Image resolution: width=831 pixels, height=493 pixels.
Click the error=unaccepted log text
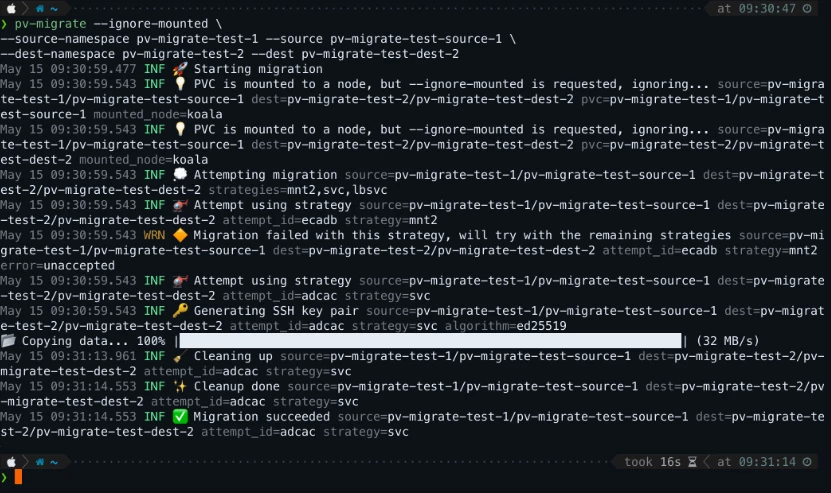[57, 266]
